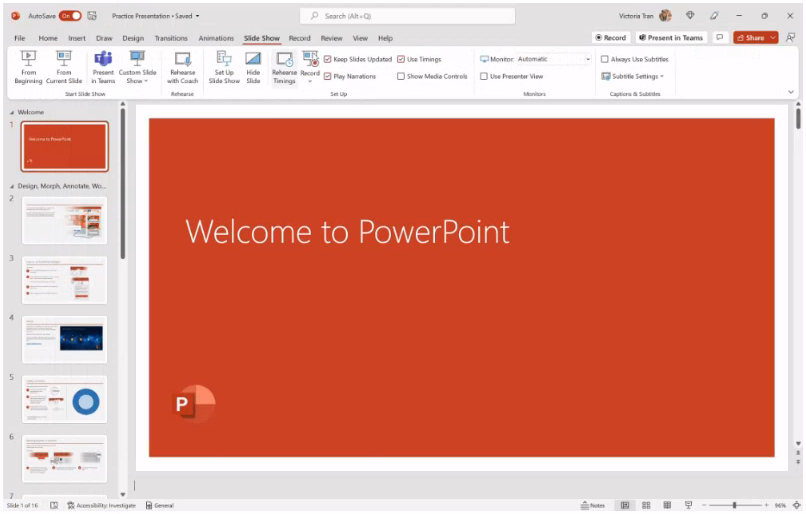Viewport: 806px width, 514px height.
Task: Click the zoom out minus icon
Action: 704,505
